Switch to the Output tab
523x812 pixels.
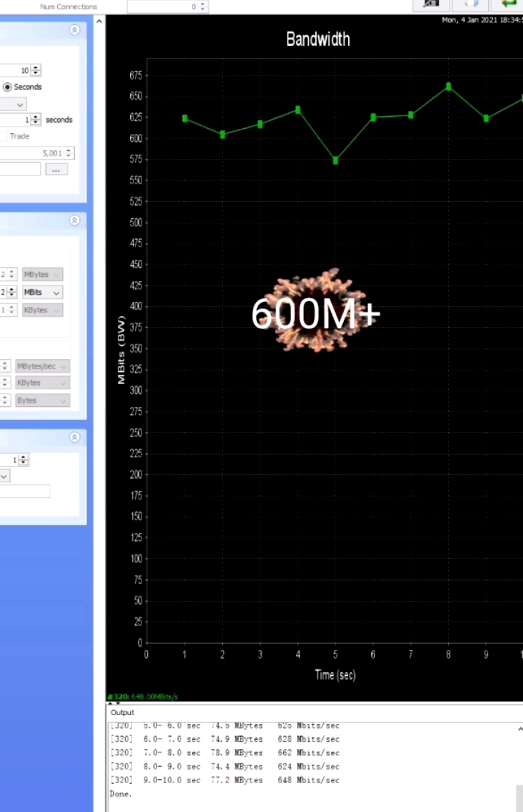122,713
